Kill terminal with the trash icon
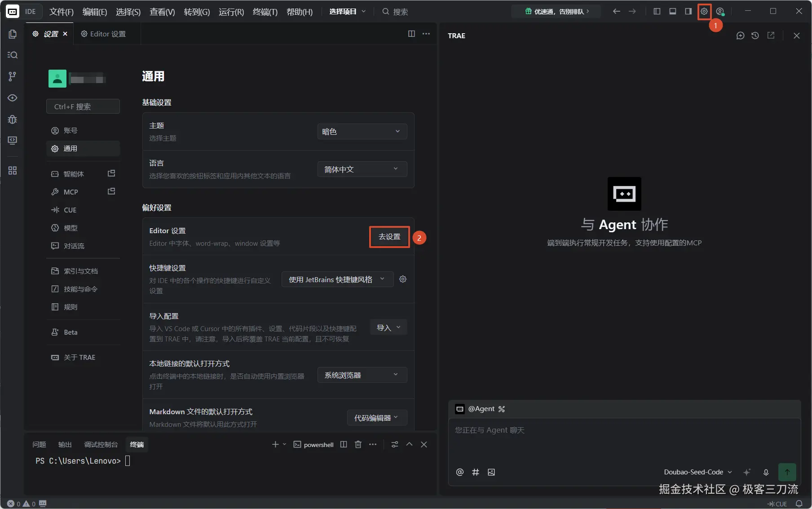Screen dimensions: 812x509 click(358, 444)
